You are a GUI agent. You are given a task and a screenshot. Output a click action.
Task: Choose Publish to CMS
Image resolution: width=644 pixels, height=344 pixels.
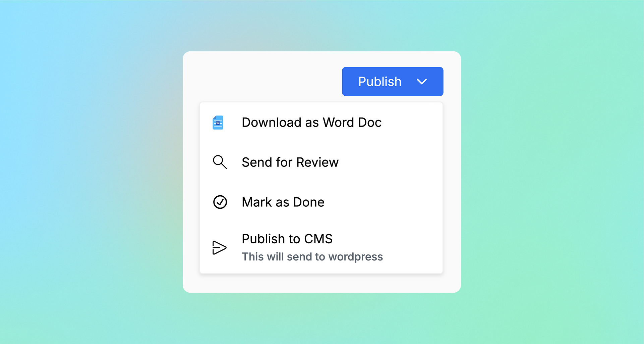click(321, 248)
